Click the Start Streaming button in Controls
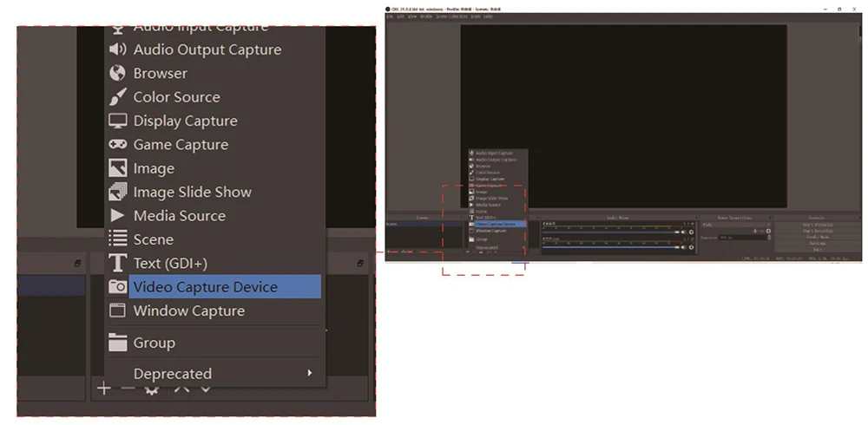 (x=817, y=225)
